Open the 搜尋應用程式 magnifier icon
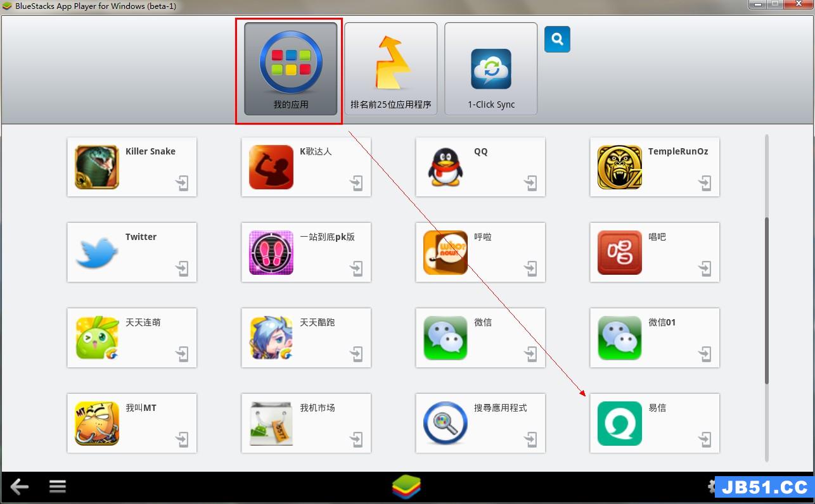The height and width of the screenshot is (504, 815). 446,424
